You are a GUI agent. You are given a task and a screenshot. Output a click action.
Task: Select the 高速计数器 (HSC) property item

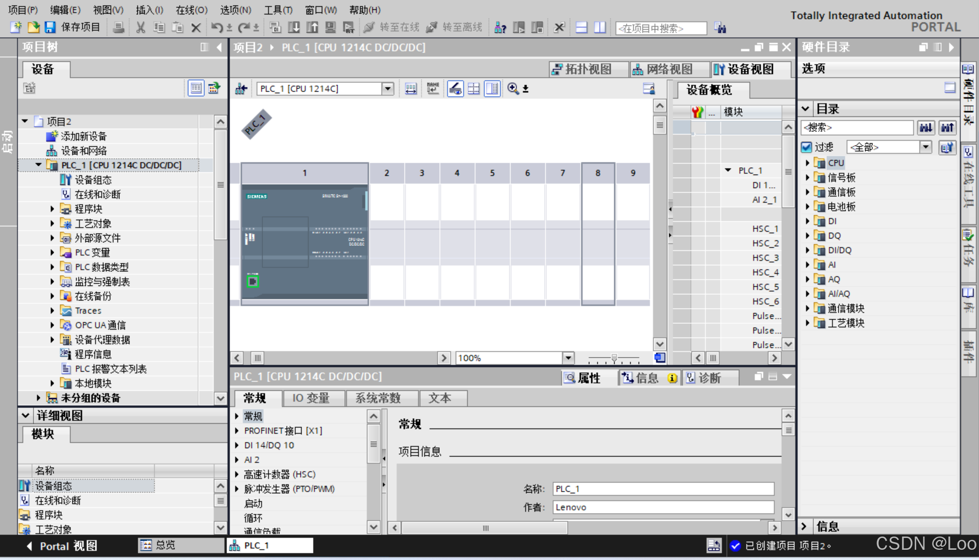(x=280, y=474)
